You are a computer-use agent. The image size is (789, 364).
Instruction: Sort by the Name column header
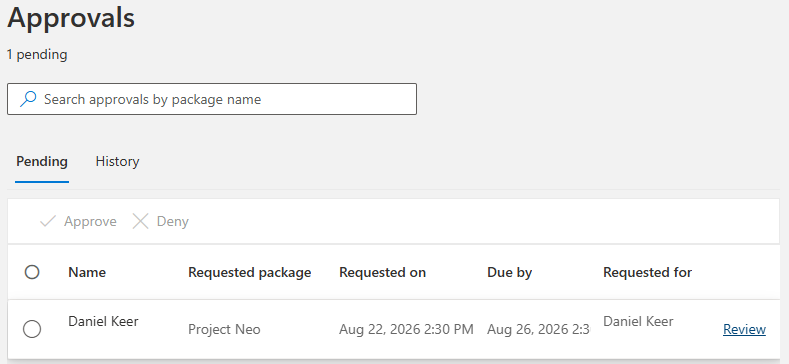[87, 272]
